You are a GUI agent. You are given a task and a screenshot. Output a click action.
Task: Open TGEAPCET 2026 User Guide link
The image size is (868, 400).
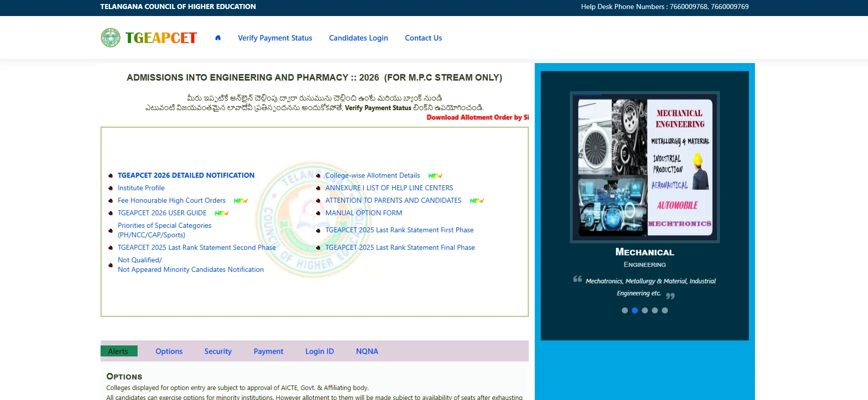pos(162,213)
